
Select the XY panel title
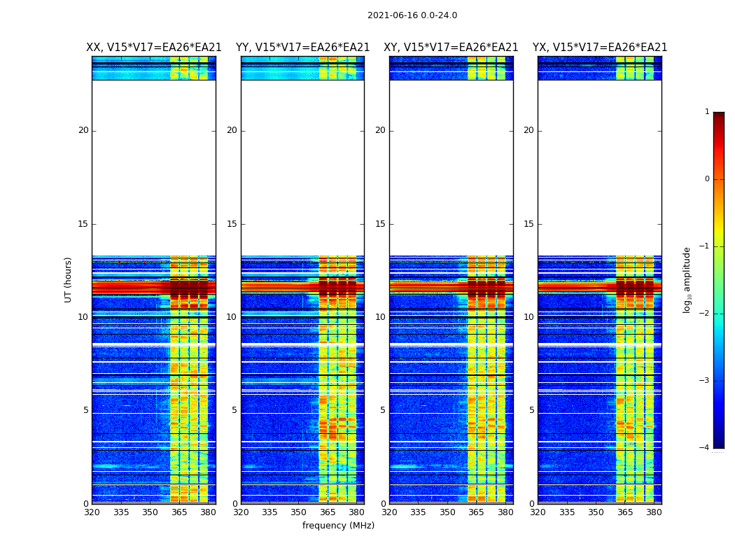pyautogui.click(x=451, y=48)
